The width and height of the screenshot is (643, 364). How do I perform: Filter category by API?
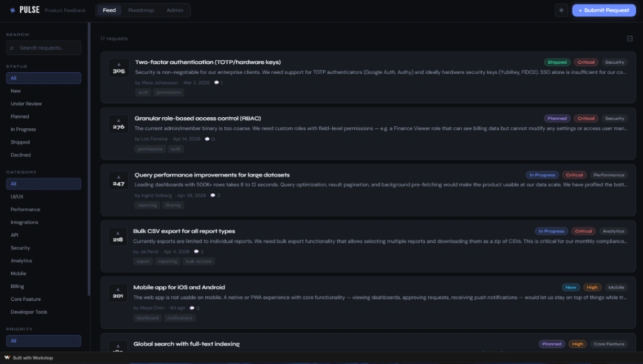(43, 235)
